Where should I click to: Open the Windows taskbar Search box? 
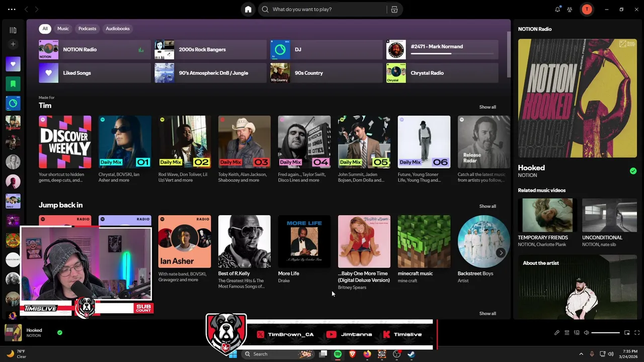click(x=278, y=354)
